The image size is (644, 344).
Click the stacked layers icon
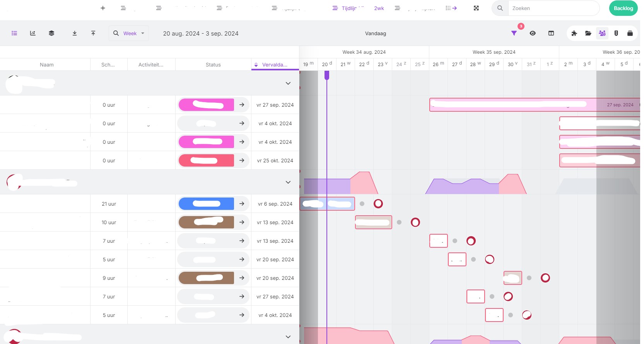pos(51,33)
